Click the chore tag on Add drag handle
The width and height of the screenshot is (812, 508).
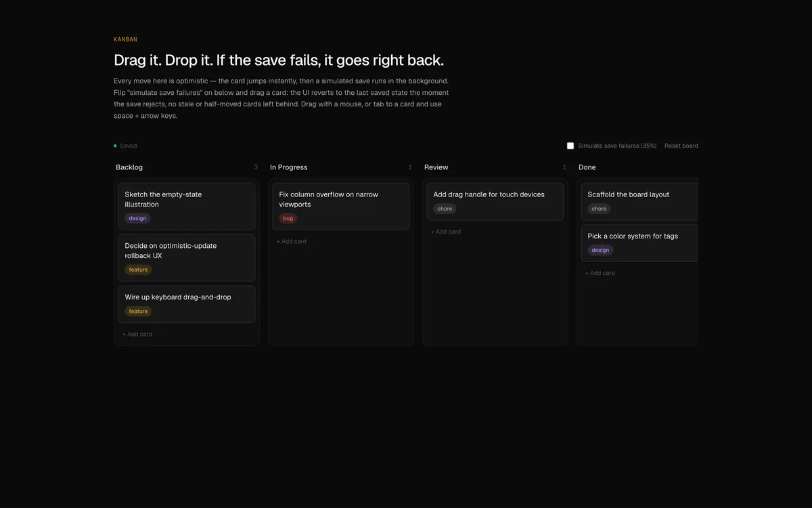[445, 209]
